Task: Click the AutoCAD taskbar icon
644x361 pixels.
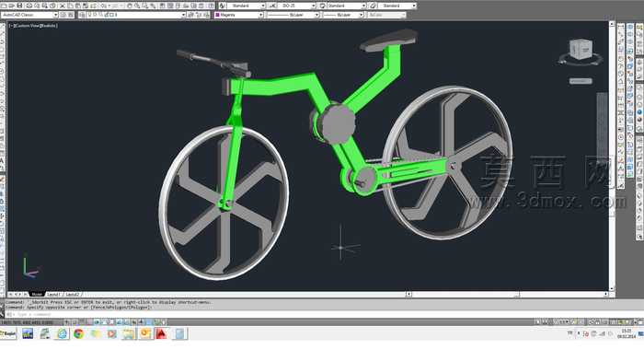Action: pos(161,333)
